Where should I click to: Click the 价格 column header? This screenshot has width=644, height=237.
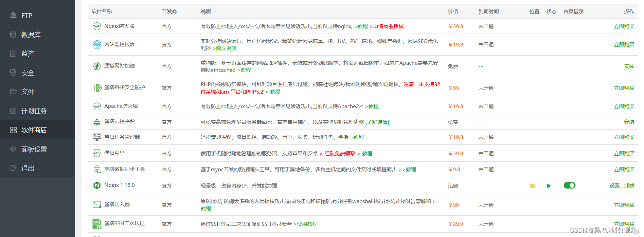pos(453,12)
